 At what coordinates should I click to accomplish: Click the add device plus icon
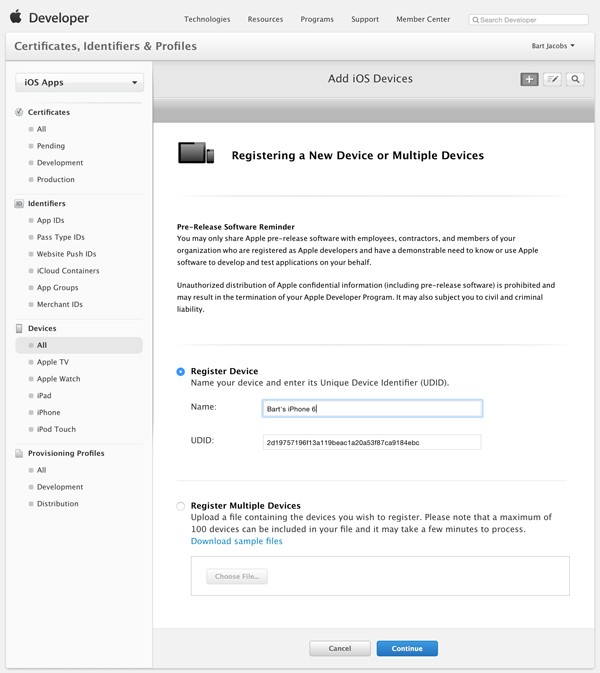529,79
